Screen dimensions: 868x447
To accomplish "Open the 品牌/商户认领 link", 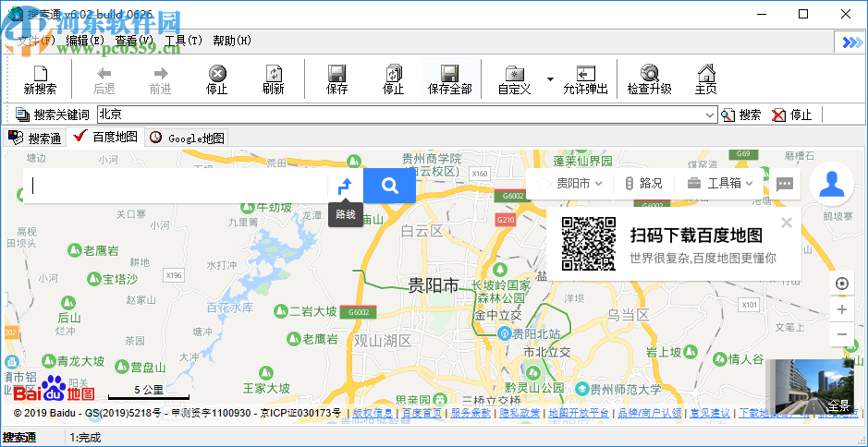I will (x=649, y=413).
